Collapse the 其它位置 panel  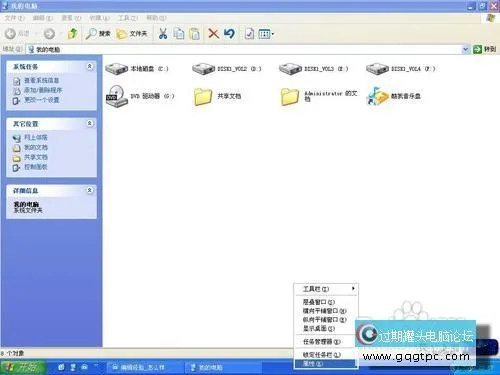coord(90,123)
